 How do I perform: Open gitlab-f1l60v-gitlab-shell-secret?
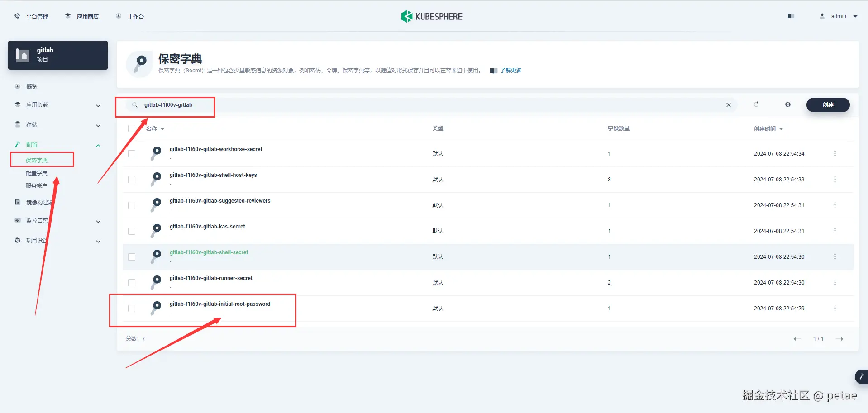(209, 252)
